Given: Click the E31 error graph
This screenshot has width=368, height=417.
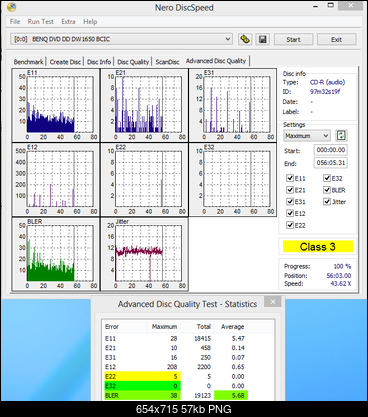Looking at the screenshot, I should click(233, 105).
